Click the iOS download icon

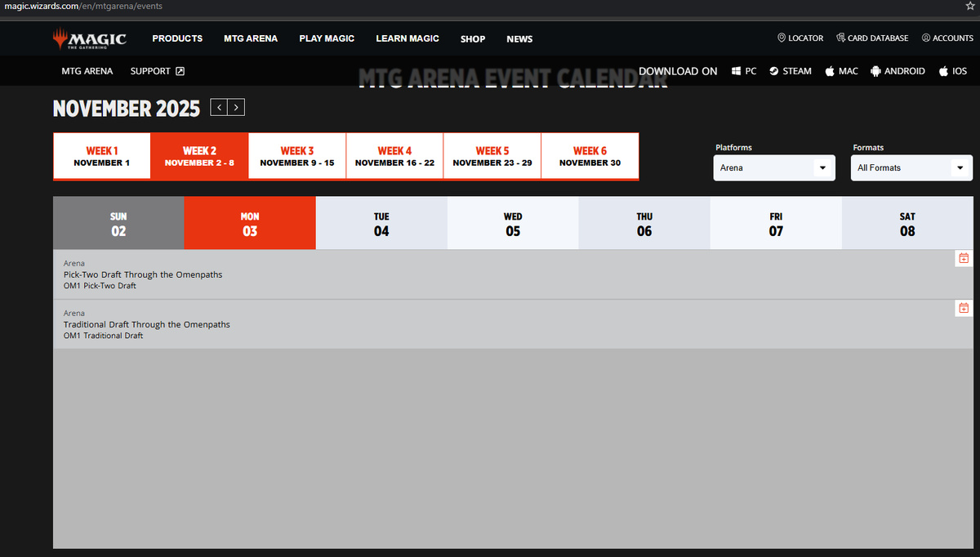click(943, 71)
